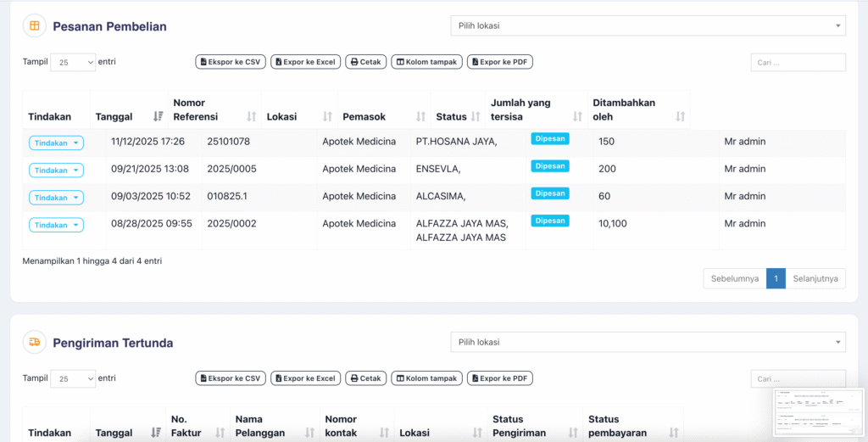Change entries per page in Pesanan Pembelian
The image size is (868, 442).
[x=73, y=62]
